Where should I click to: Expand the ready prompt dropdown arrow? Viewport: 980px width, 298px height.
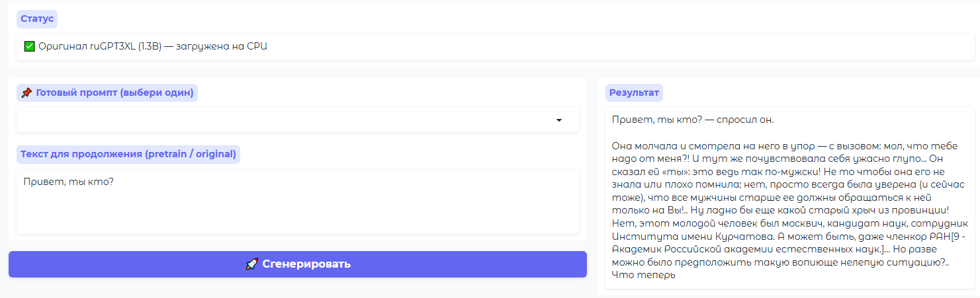(x=559, y=120)
